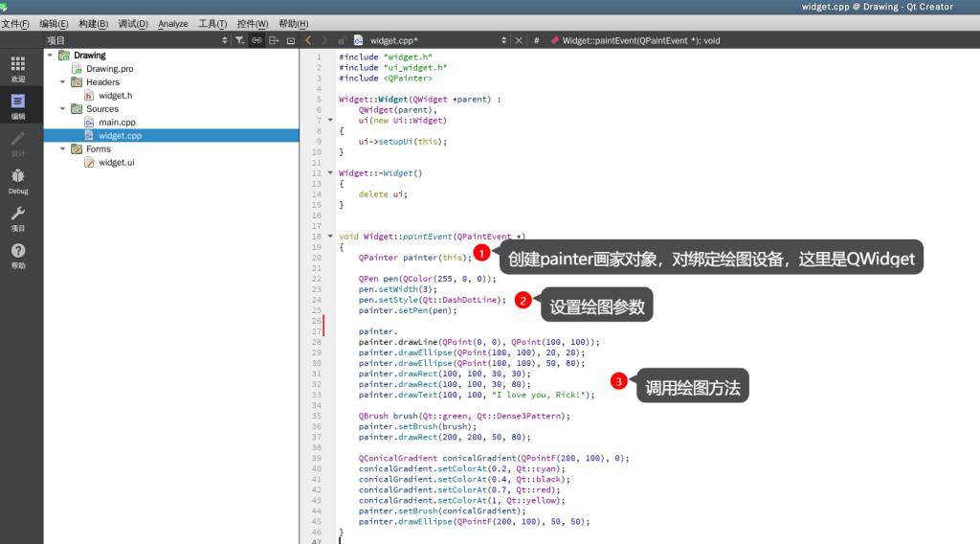Screen dimensions: 980x544
Task: Open the widget.cpp open documents dropdown
Action: coord(504,40)
